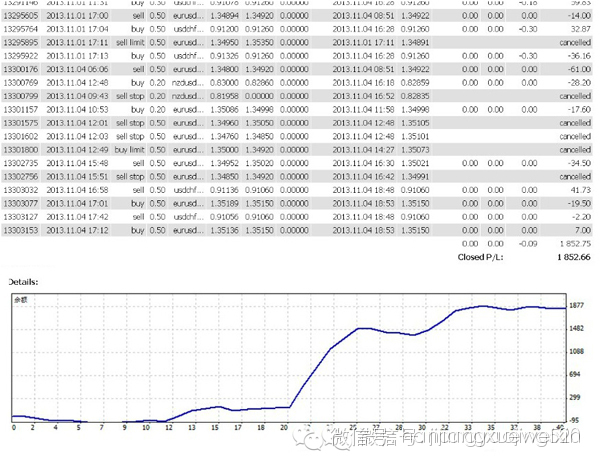Select order number 13295605
This screenshot has width=600, height=468.
click(21, 16)
